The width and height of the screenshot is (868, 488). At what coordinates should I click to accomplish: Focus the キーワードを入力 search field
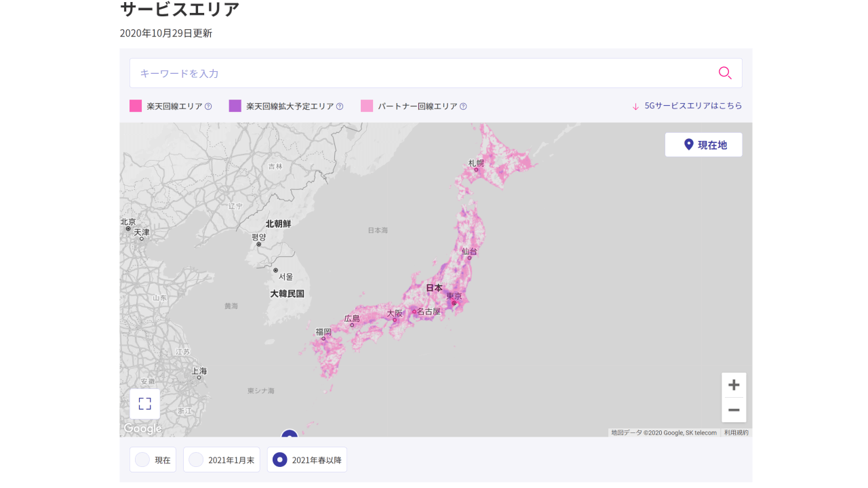pos(420,73)
